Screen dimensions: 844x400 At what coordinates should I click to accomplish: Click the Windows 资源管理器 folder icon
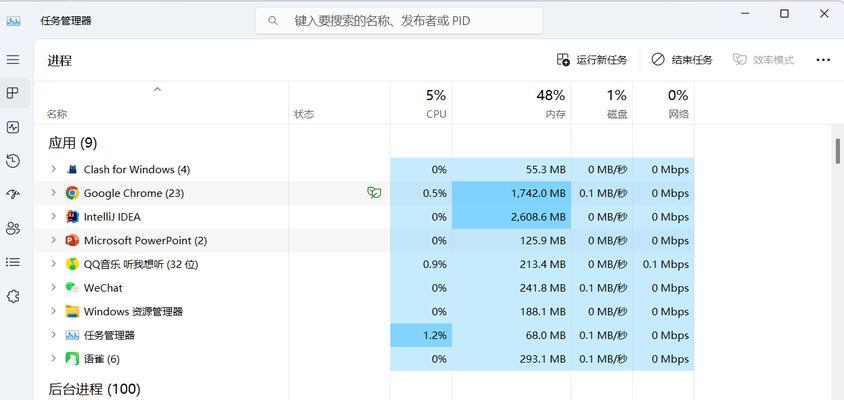click(x=72, y=311)
